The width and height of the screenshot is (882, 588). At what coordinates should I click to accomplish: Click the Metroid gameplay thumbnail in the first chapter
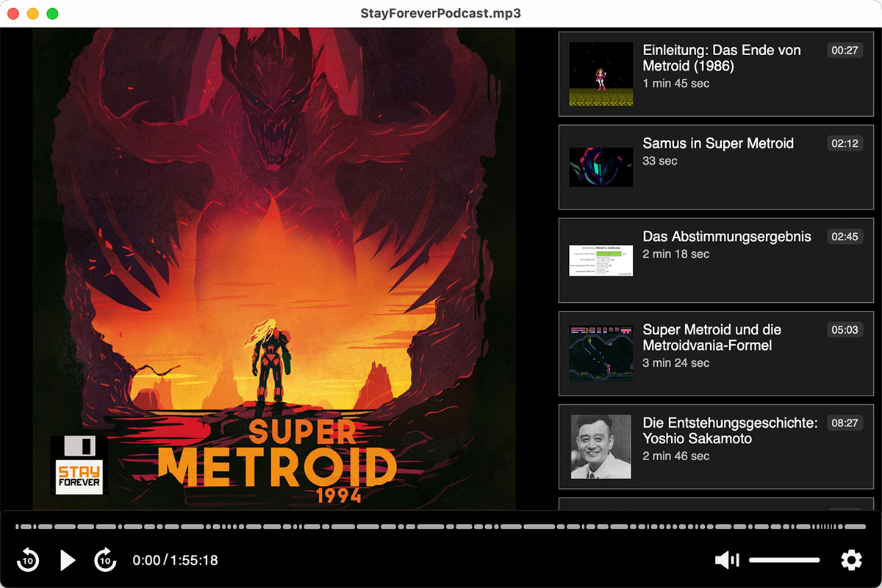click(600, 73)
